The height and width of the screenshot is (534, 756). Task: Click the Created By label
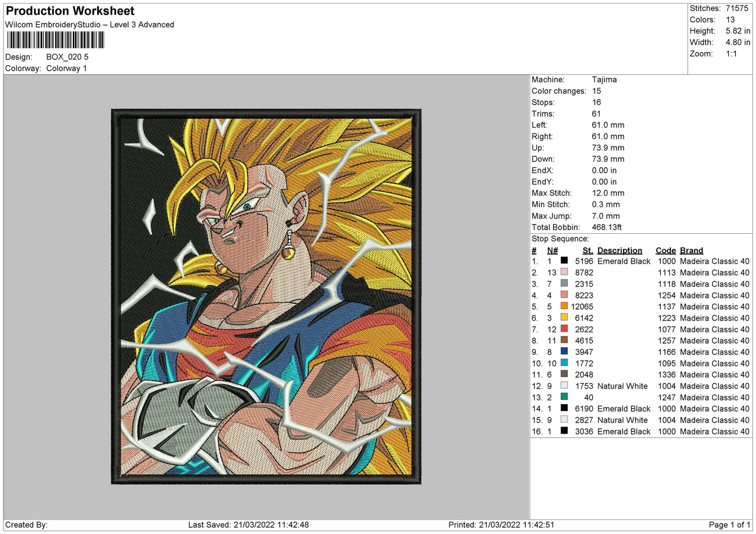[x=26, y=525]
